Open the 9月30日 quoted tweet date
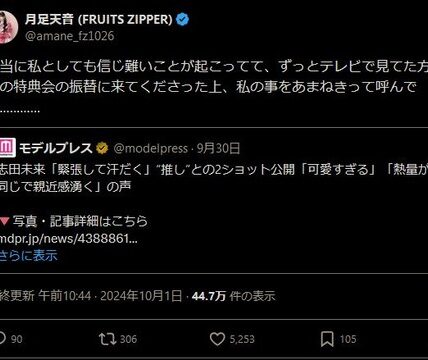The image size is (428, 360). coord(218,148)
